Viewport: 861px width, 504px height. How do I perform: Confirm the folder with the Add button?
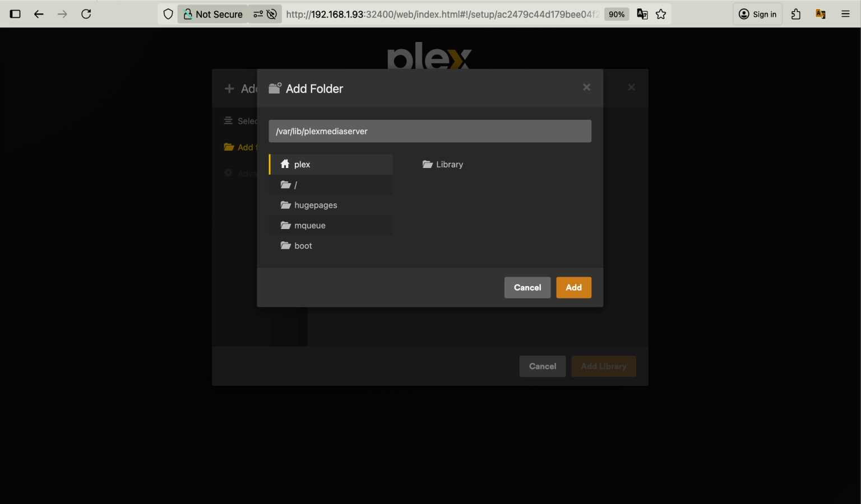tap(573, 287)
